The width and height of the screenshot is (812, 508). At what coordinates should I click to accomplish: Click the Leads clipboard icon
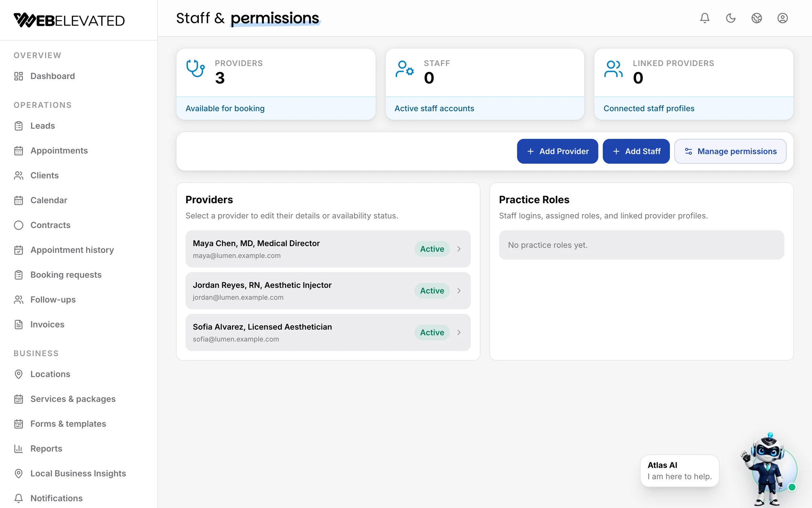pyautogui.click(x=18, y=126)
